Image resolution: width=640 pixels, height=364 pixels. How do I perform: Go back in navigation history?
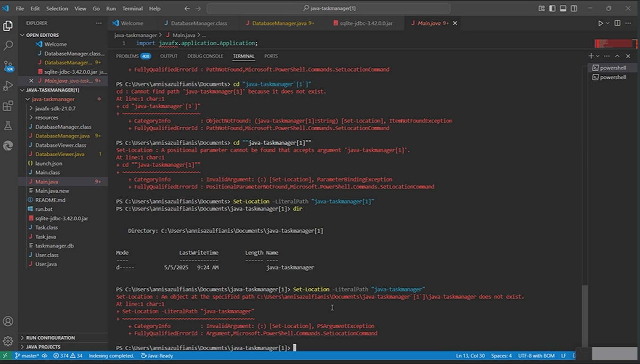[x=187, y=8]
